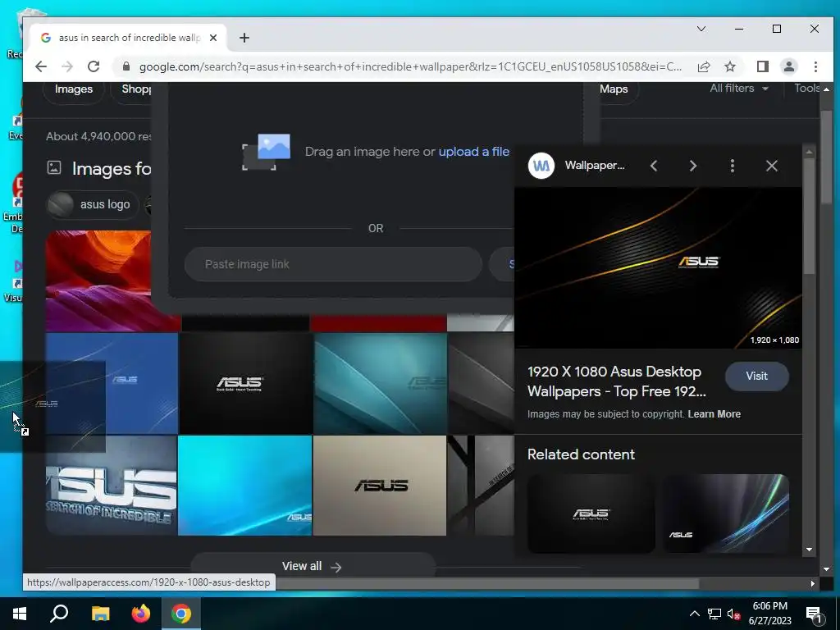Launch Firefox from taskbar

click(x=141, y=614)
